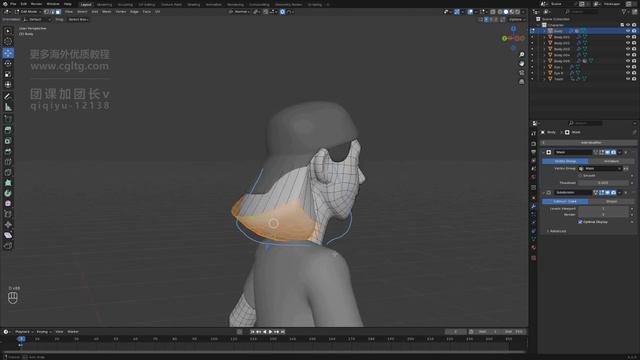
Task: Open the UV menu in header
Action: [158, 12]
